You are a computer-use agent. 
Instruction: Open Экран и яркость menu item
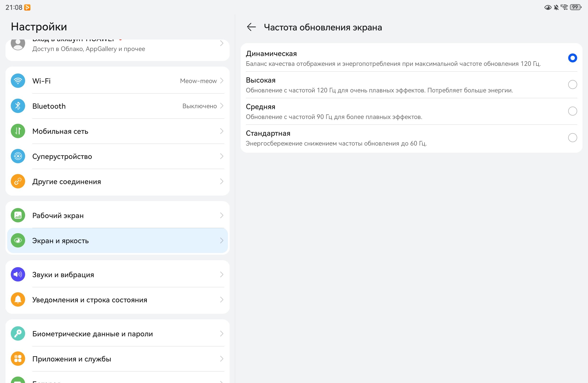[x=117, y=241]
